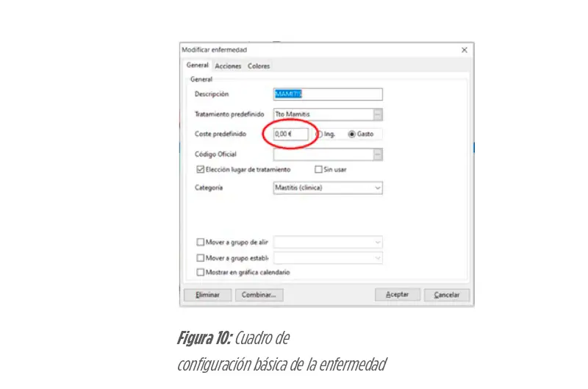Toggle Elección lugar de tratamiento checkbox
Image resolution: width=588 pixels, height=389 pixels.
pos(201,170)
